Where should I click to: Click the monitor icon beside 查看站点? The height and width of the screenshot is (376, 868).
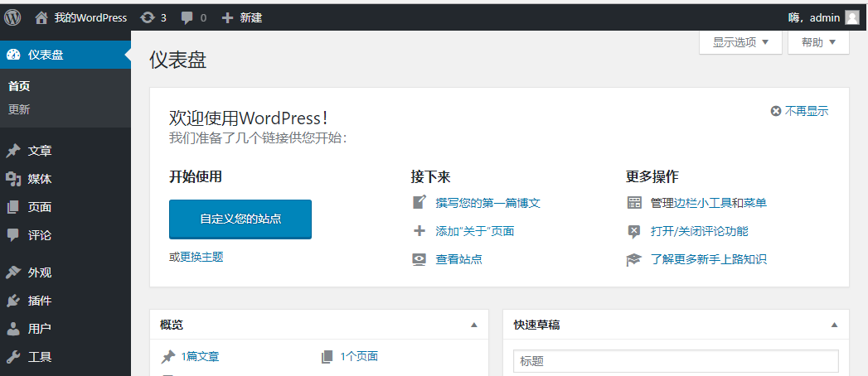click(x=419, y=259)
